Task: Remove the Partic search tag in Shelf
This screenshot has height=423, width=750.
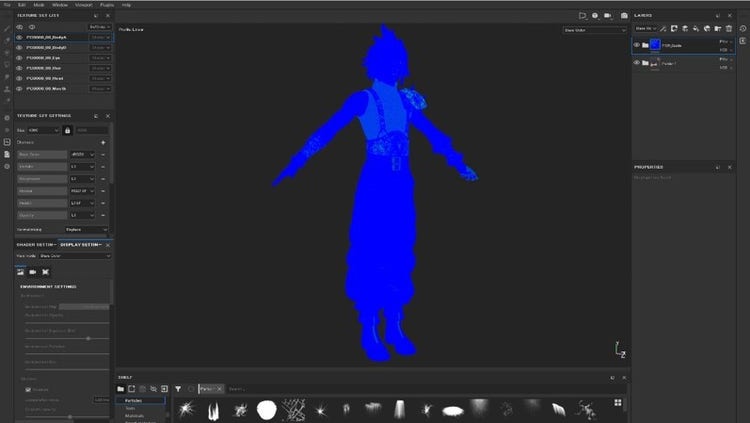Action: (x=220, y=389)
